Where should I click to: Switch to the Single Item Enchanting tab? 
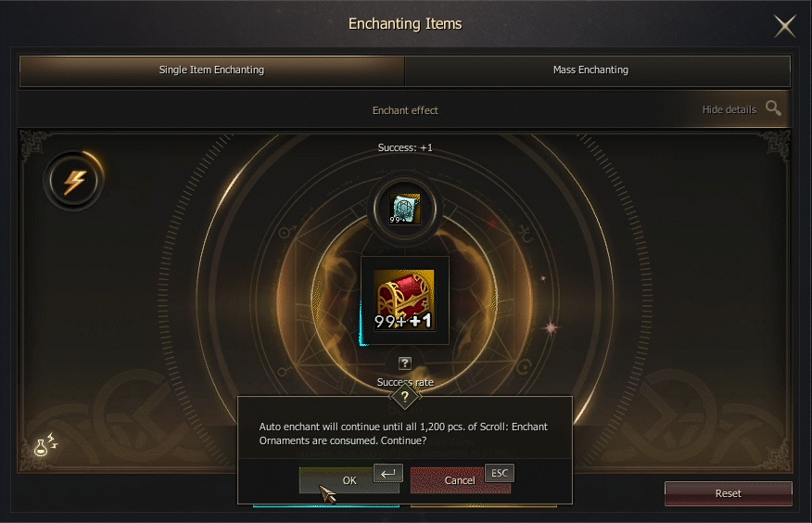tap(211, 70)
